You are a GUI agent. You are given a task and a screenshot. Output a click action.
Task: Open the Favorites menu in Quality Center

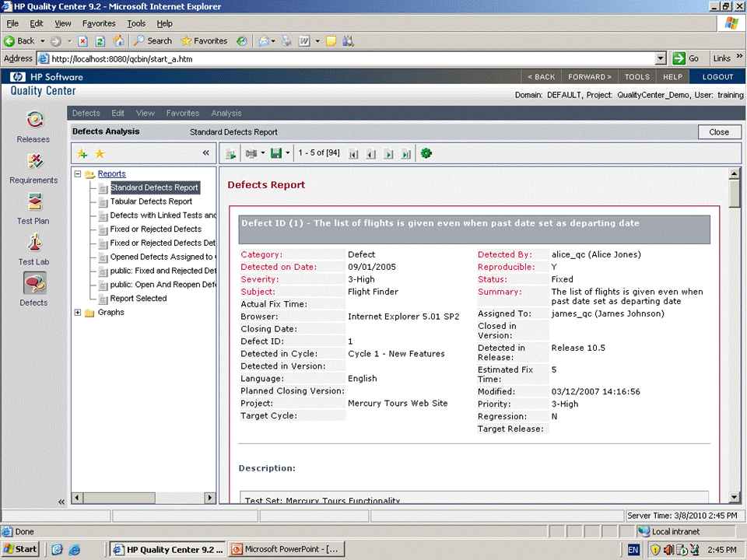coord(182,113)
